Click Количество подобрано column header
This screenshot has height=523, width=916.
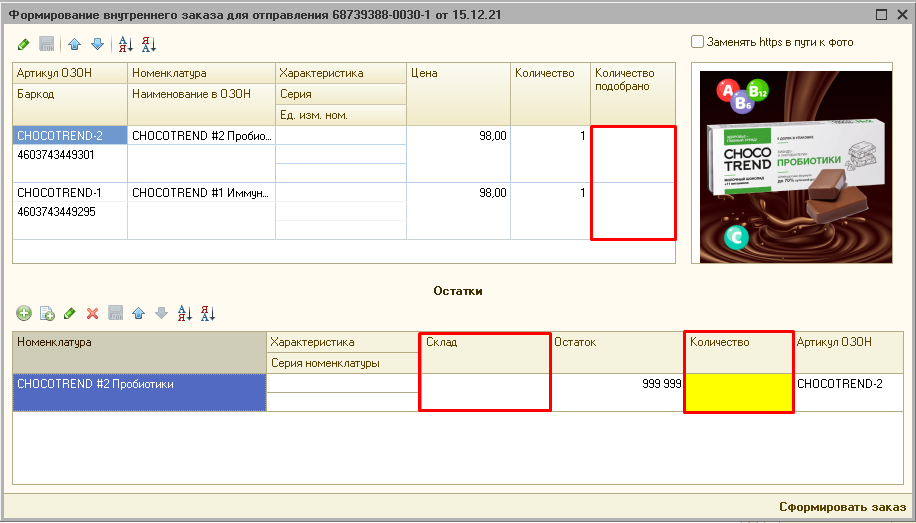633,93
